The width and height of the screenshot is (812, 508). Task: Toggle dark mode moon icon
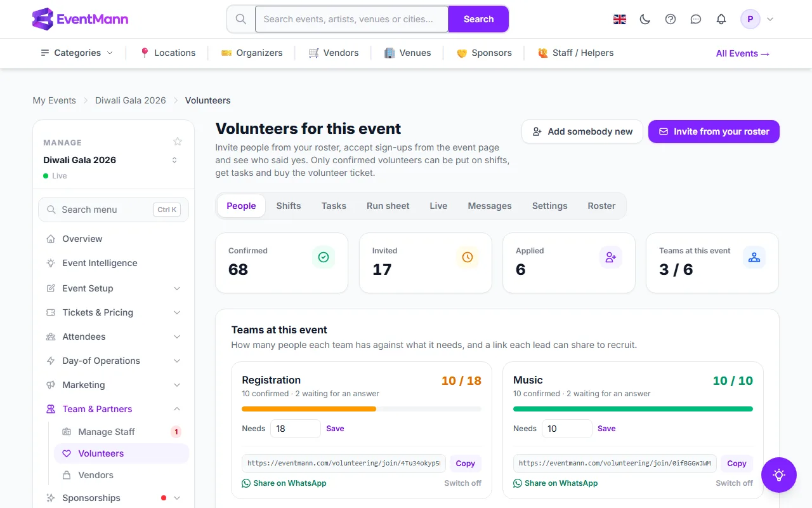(x=645, y=19)
